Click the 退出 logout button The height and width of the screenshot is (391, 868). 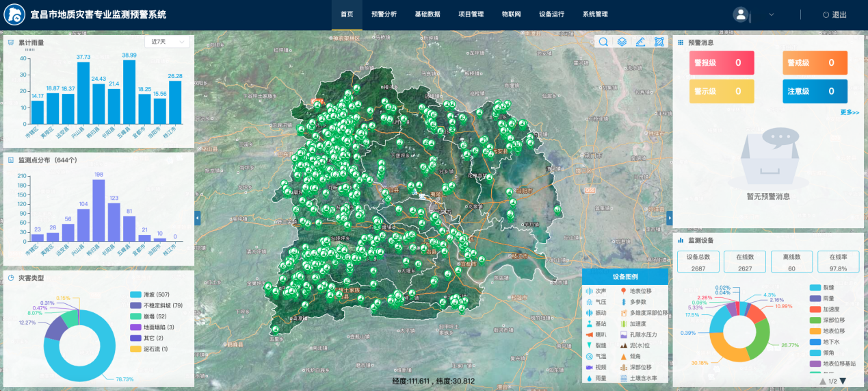click(x=834, y=14)
